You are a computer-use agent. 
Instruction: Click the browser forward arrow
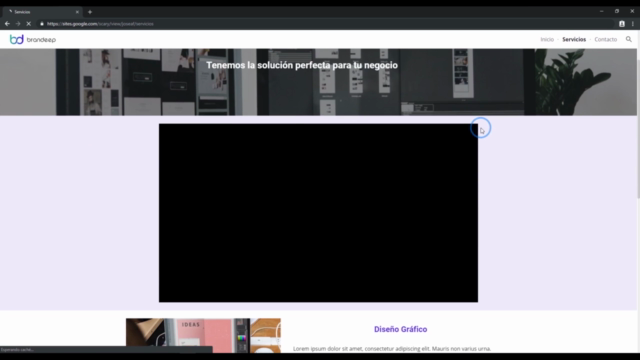pyautogui.click(x=18, y=24)
